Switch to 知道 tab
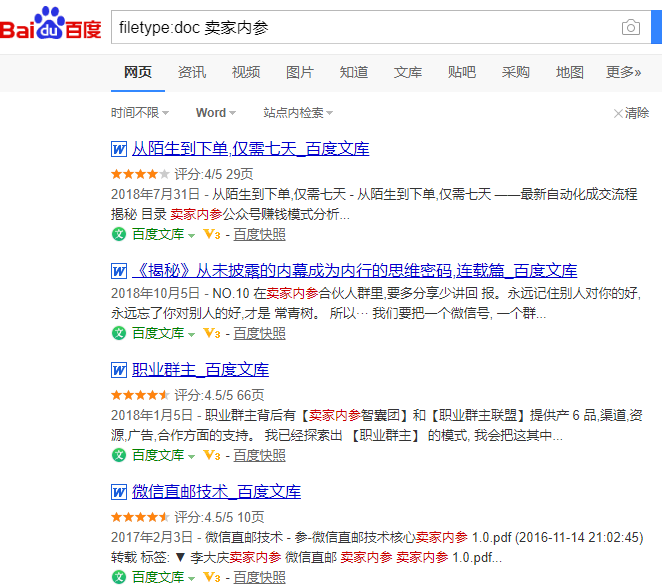 pyautogui.click(x=354, y=72)
